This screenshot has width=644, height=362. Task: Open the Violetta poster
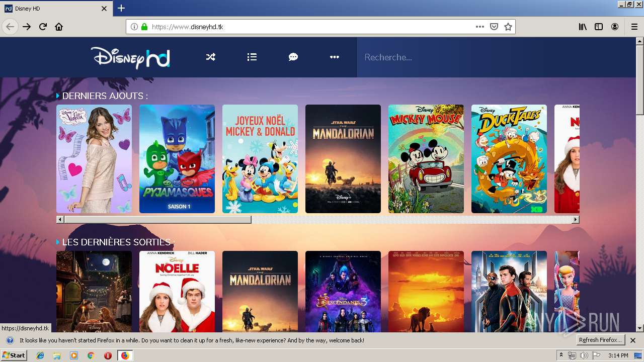pos(94,159)
